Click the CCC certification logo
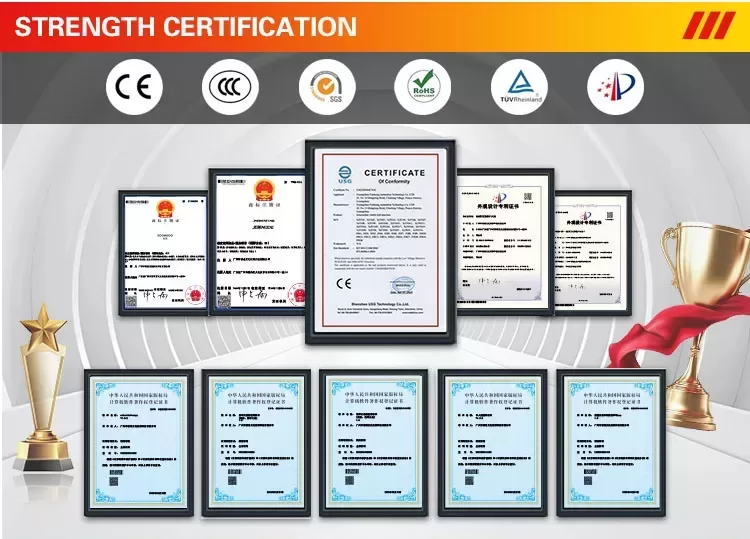This screenshot has width=750, height=539. click(230, 87)
